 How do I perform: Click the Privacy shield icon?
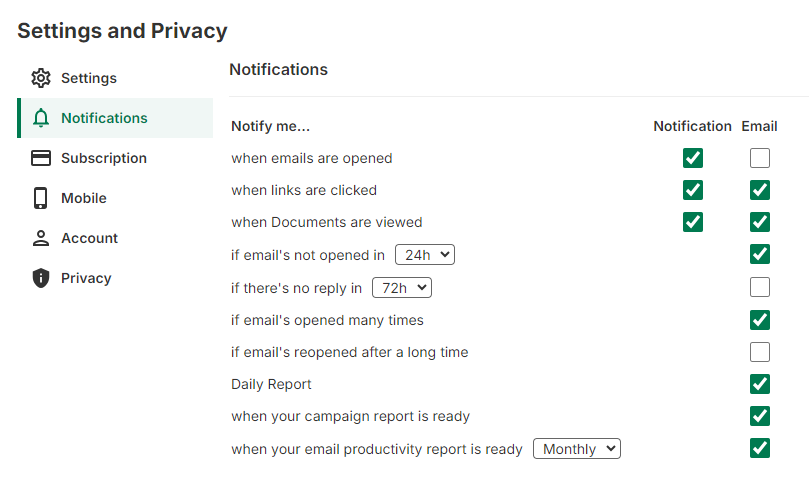(x=41, y=278)
